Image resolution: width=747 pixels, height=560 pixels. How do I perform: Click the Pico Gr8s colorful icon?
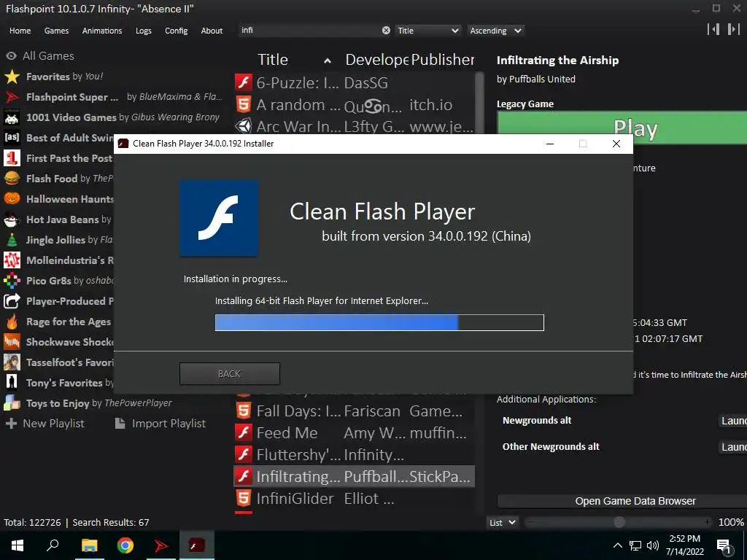tap(12, 281)
